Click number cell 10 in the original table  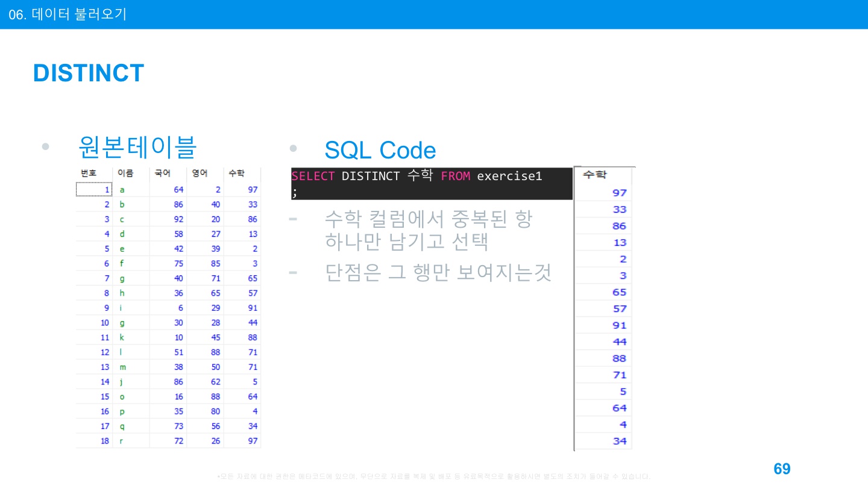pyautogui.click(x=105, y=323)
